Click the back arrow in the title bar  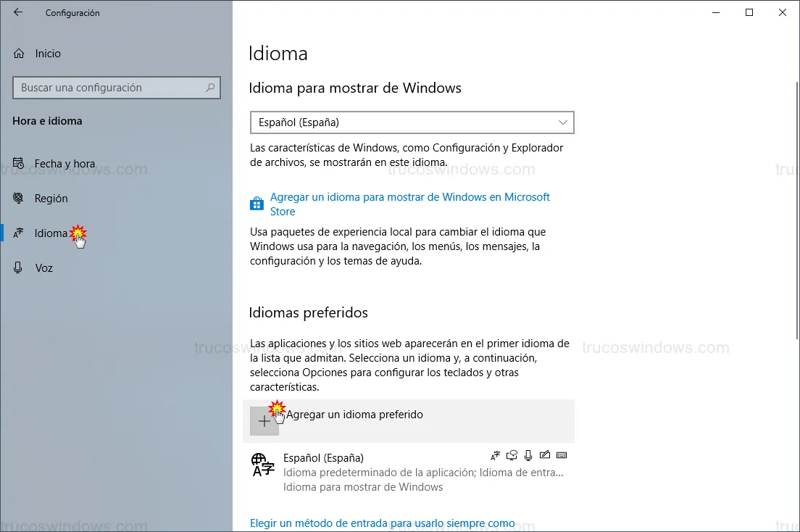click(18, 12)
